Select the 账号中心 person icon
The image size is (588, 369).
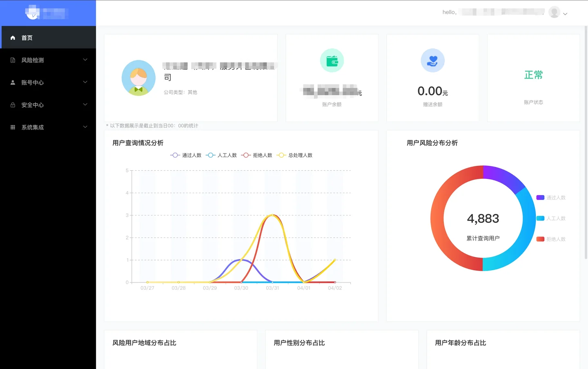[13, 82]
